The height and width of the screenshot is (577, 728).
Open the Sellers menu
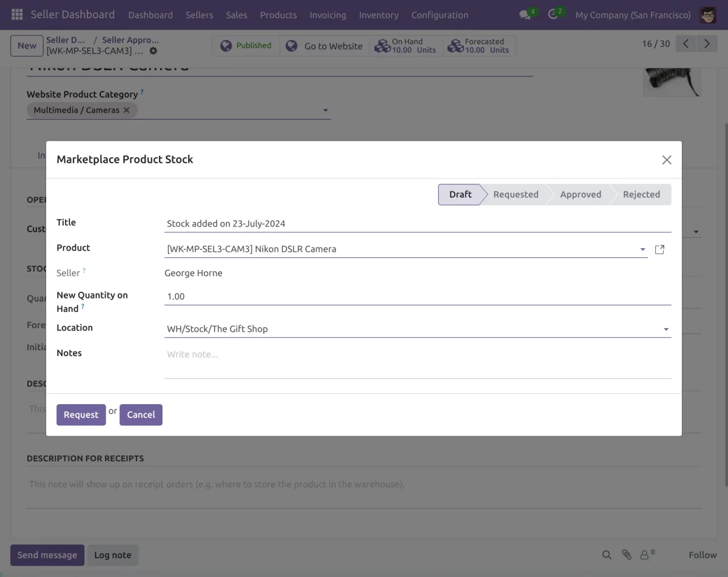[200, 15]
